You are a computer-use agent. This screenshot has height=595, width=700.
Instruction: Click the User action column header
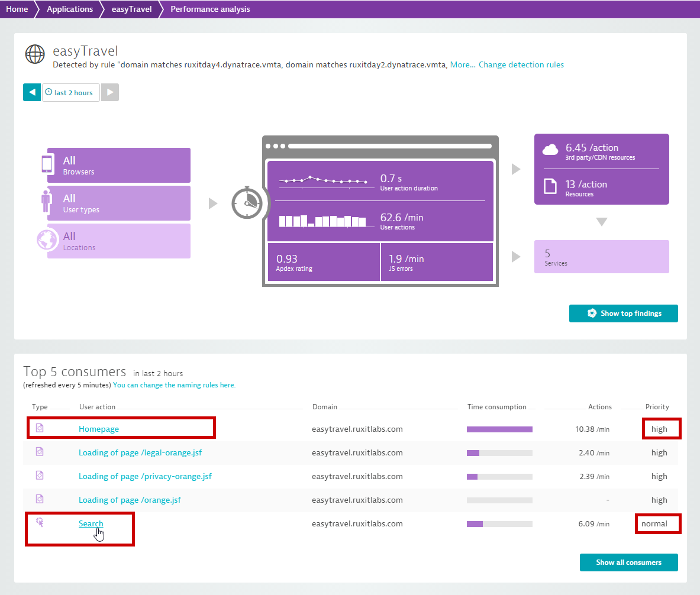(97, 407)
